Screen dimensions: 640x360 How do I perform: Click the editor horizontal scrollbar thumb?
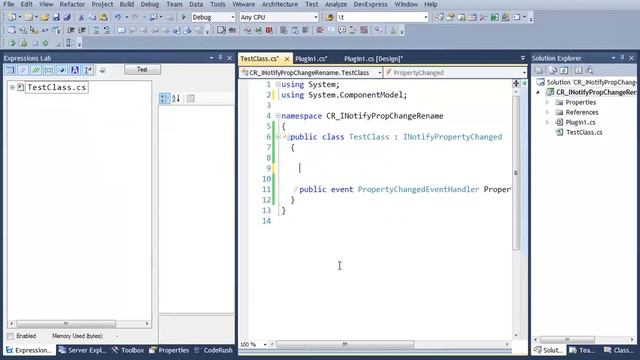[345, 344]
